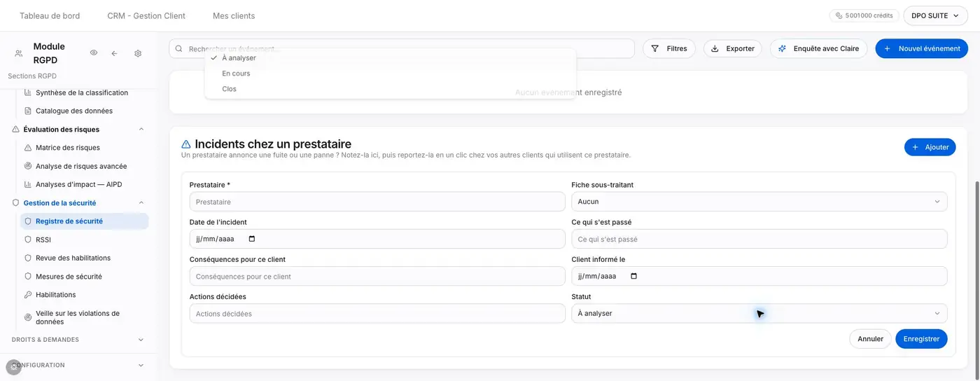Collapse Gestion de la sécurité section

[141, 202]
